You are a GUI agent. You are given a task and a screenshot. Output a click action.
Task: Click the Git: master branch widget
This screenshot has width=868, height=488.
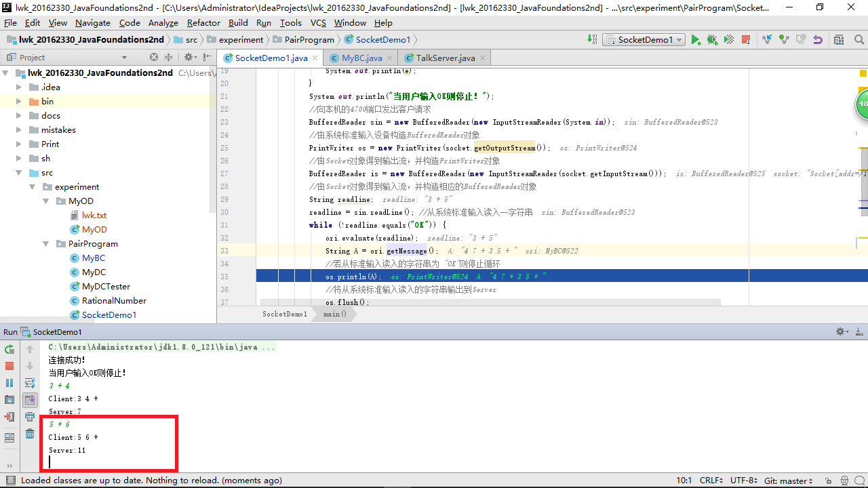[789, 481]
